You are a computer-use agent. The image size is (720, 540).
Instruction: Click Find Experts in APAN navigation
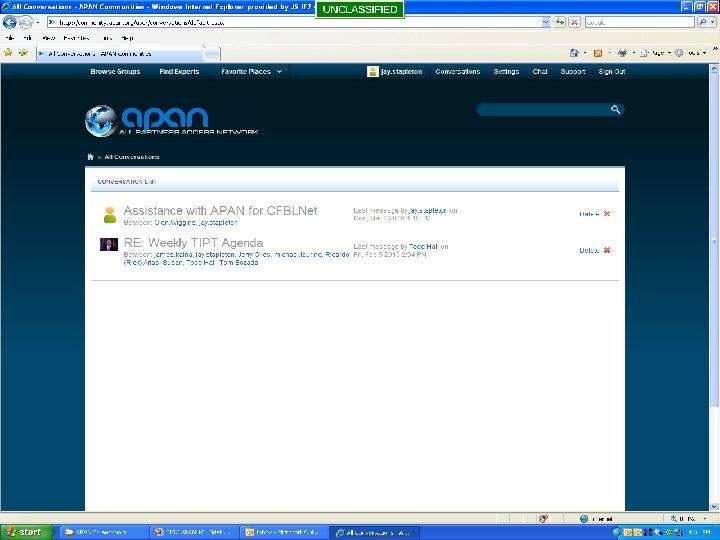pos(179,72)
